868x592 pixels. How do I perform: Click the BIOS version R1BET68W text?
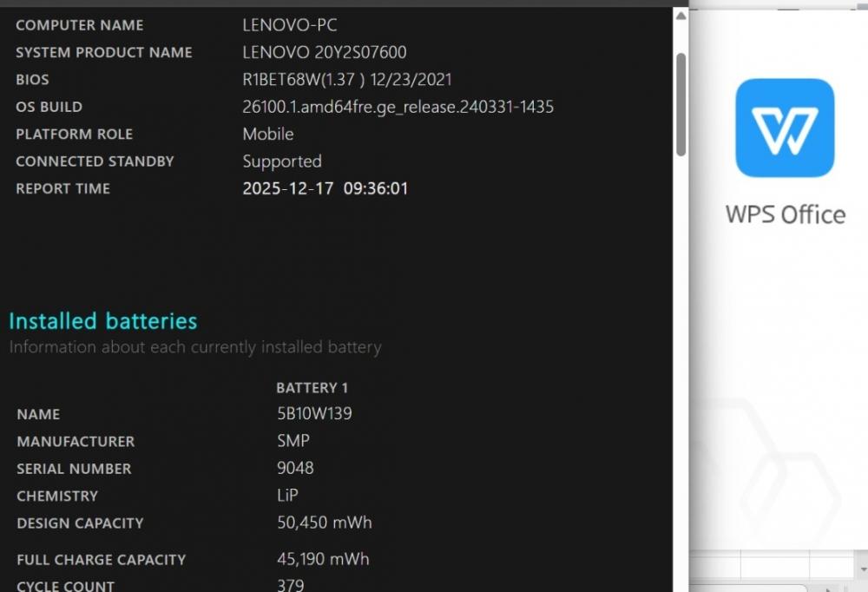click(x=281, y=80)
